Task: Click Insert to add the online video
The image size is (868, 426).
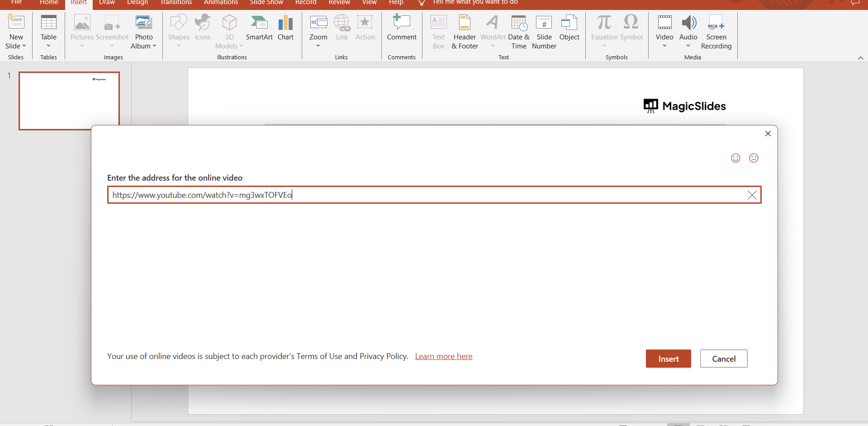Action: (668, 359)
